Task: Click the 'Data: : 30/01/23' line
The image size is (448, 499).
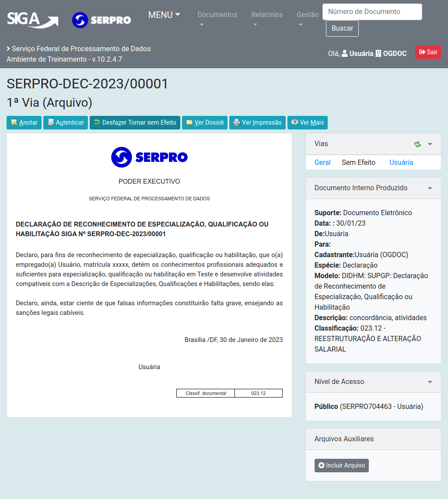Action: point(340,223)
